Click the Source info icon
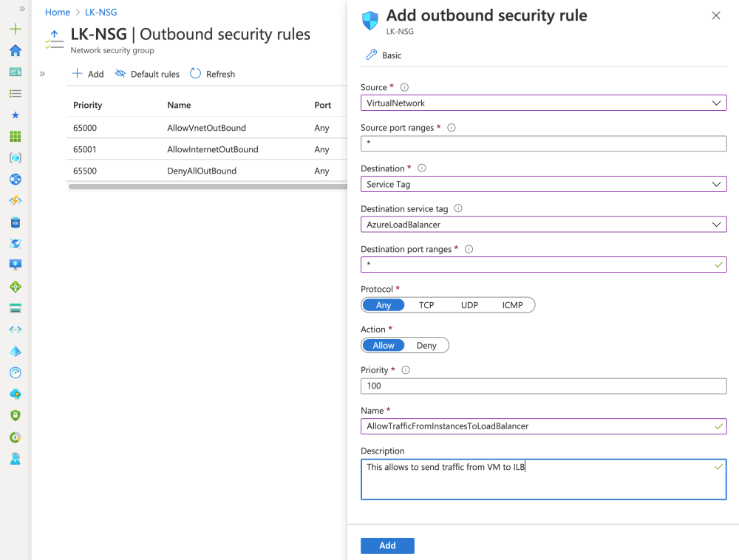Image resolution: width=739 pixels, height=560 pixels. (404, 87)
